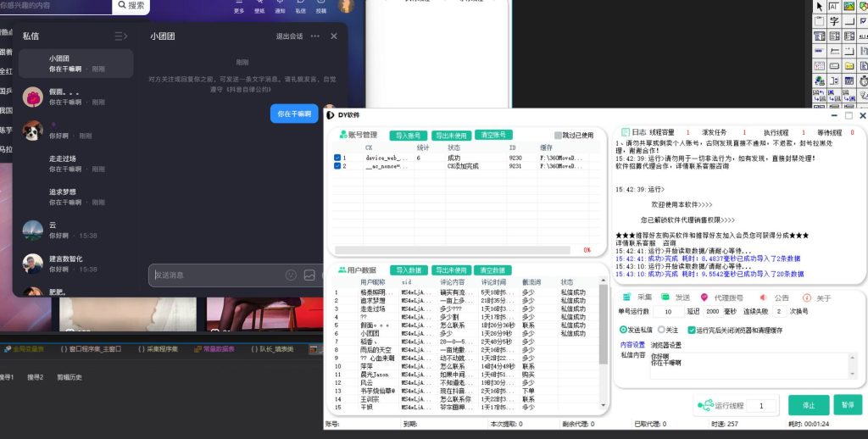Screen dimensions: 868x439
Task: Open the 通知 icon in Douyin top bar
Action: pyautogui.click(x=280, y=6)
